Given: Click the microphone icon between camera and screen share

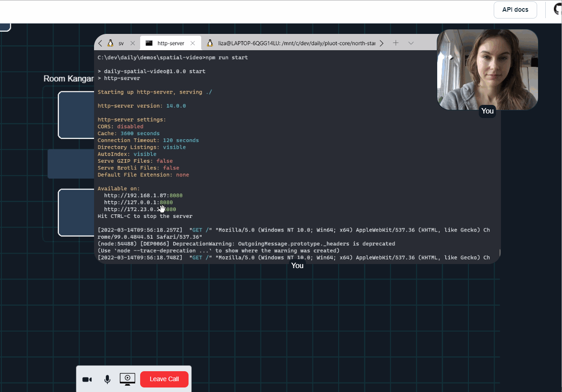Looking at the screenshot, I should 107,379.
